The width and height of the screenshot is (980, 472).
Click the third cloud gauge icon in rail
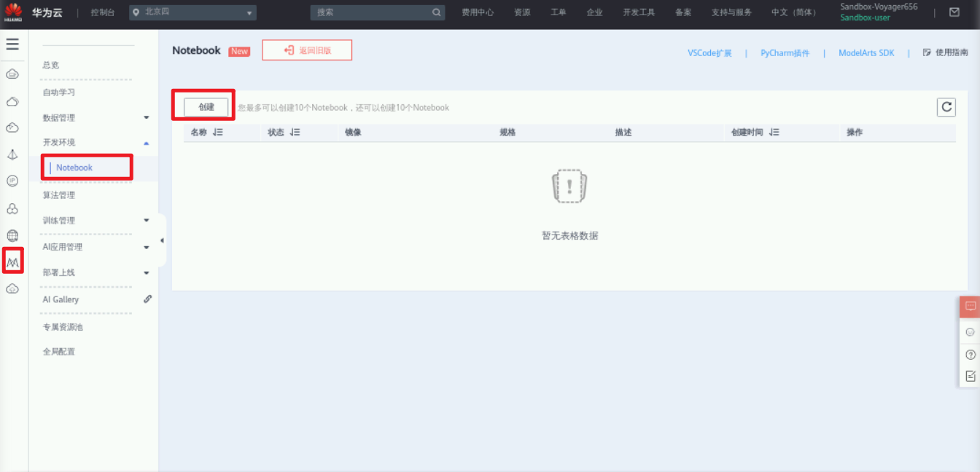point(12,127)
